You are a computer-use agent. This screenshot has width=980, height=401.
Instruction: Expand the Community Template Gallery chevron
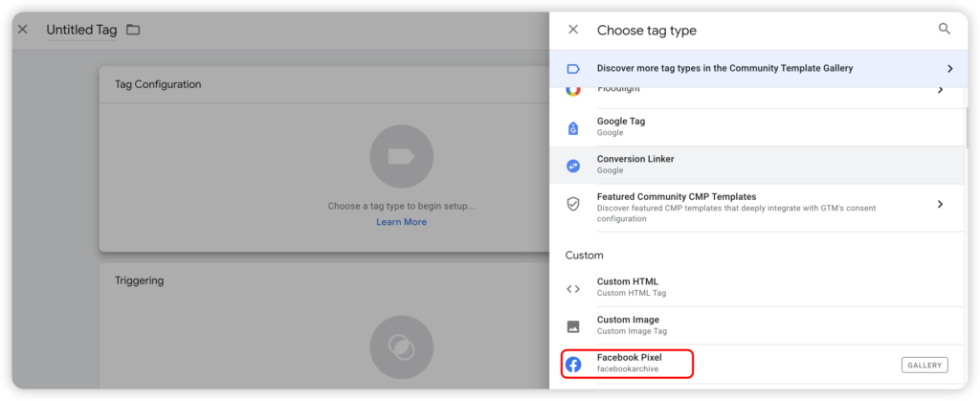click(x=949, y=69)
